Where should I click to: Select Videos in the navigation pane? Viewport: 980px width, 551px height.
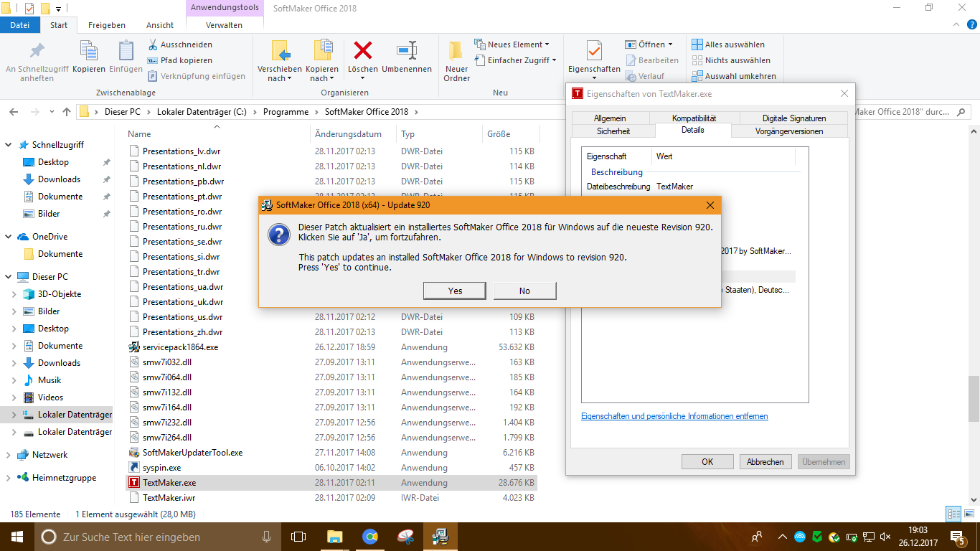[50, 397]
